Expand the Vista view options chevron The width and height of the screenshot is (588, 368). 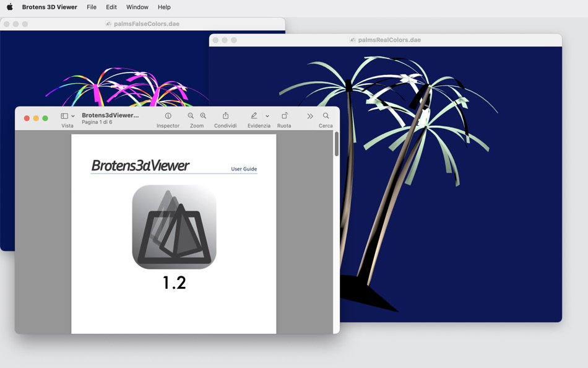(73, 116)
